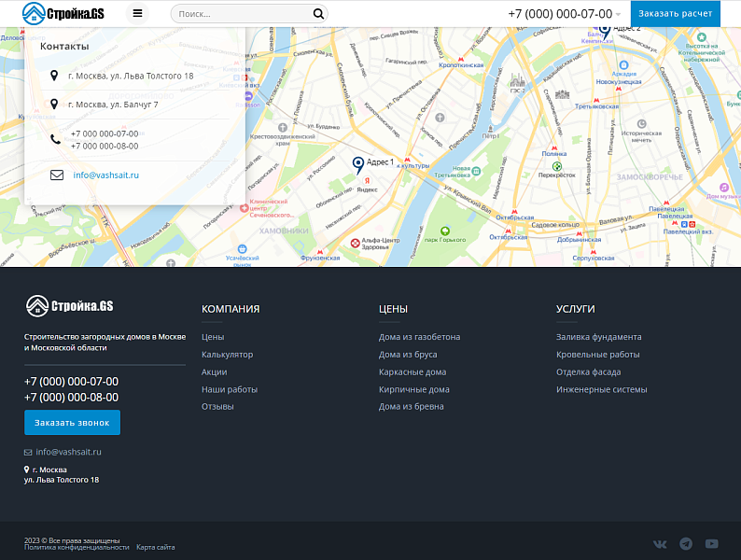This screenshot has width=741, height=560.
Task: Open the Telegram social link in footer
Action: click(686, 544)
